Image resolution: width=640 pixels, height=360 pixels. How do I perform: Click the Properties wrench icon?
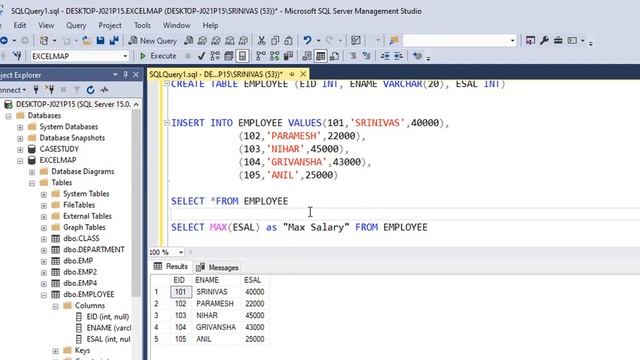click(544, 40)
